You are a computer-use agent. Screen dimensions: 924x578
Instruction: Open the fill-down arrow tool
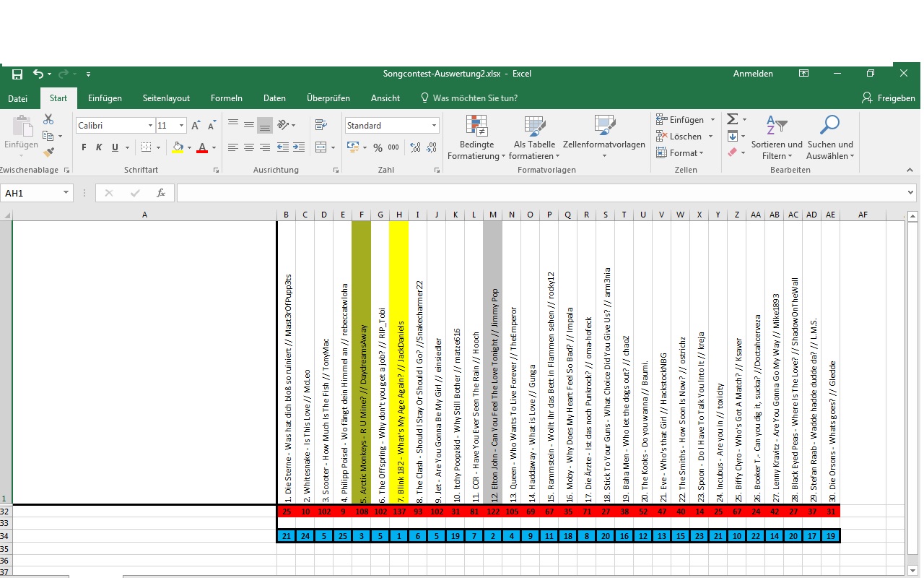(732, 136)
